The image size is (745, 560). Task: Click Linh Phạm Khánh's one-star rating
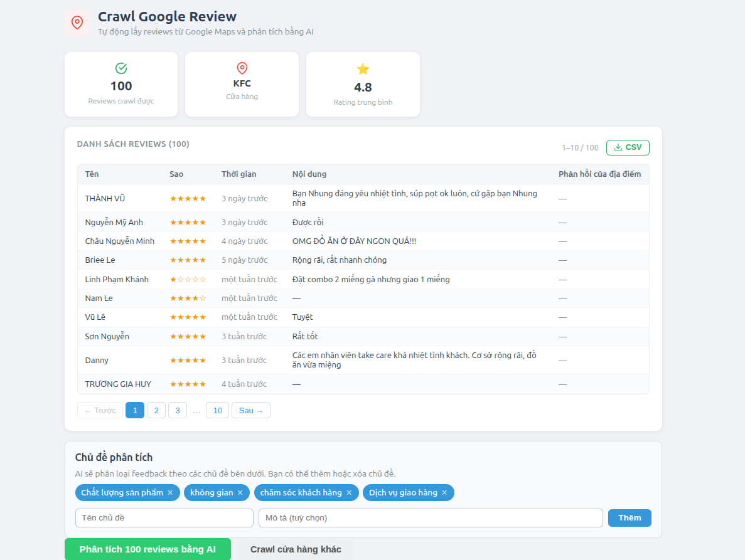point(188,280)
